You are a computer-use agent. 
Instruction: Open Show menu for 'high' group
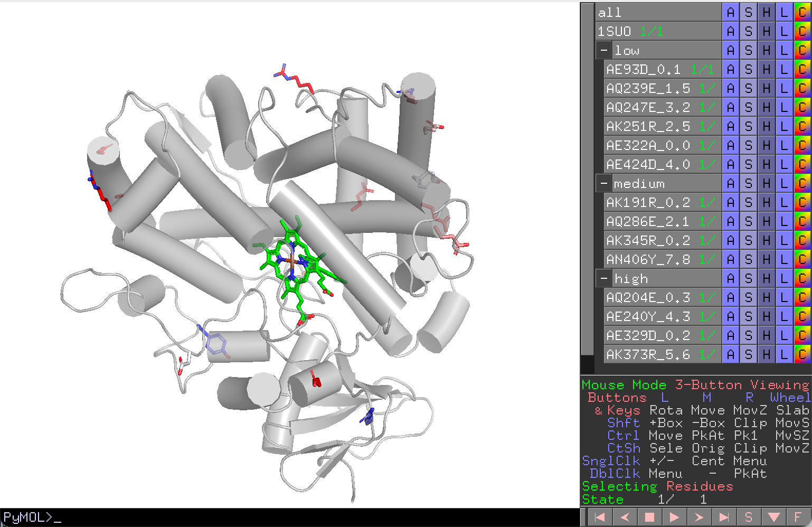pyautogui.click(x=749, y=278)
